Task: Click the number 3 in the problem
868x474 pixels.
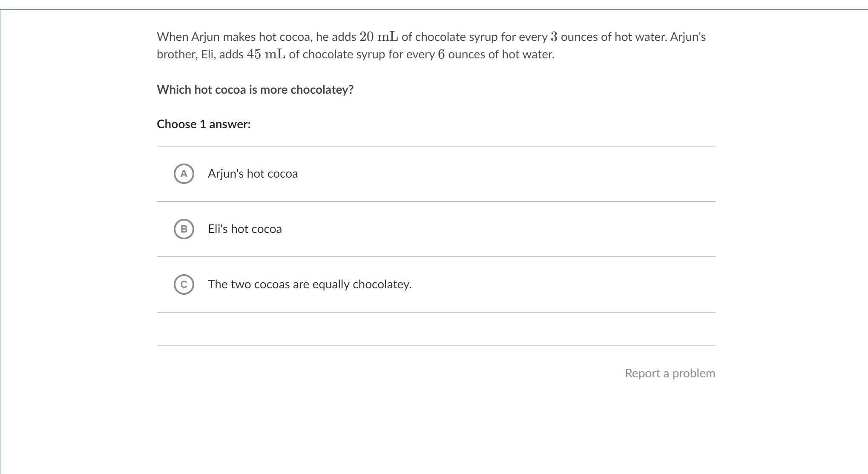Action: 554,37
